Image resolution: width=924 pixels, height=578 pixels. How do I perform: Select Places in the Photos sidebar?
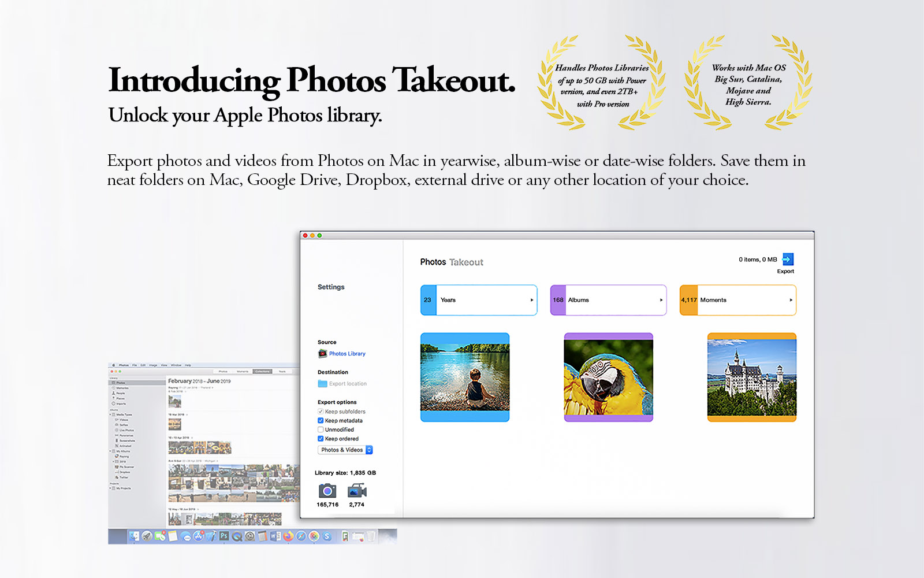120,398
